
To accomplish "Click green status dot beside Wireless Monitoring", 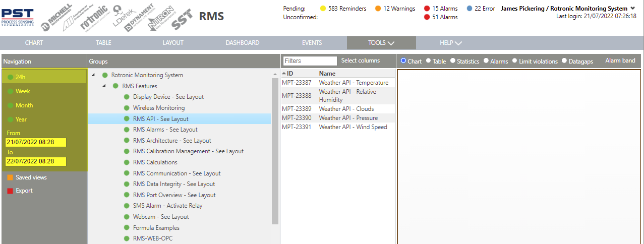I will point(127,108).
